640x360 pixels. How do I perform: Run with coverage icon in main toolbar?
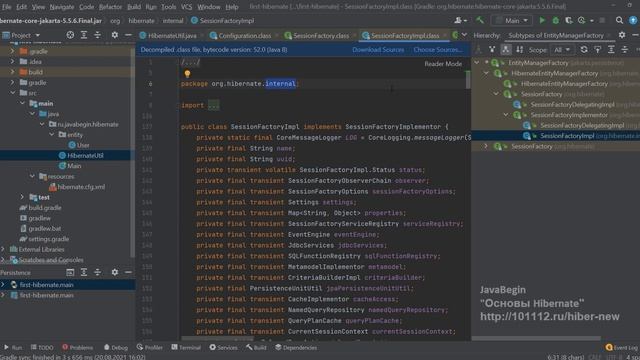[569, 20]
